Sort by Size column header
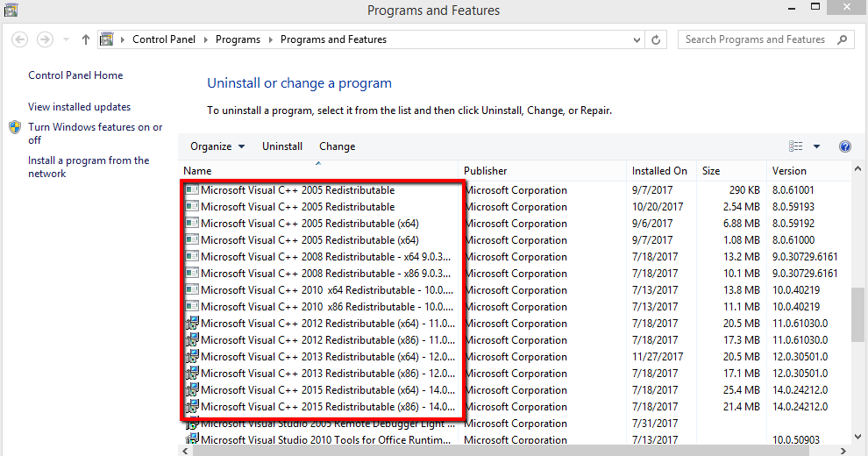 click(732, 171)
